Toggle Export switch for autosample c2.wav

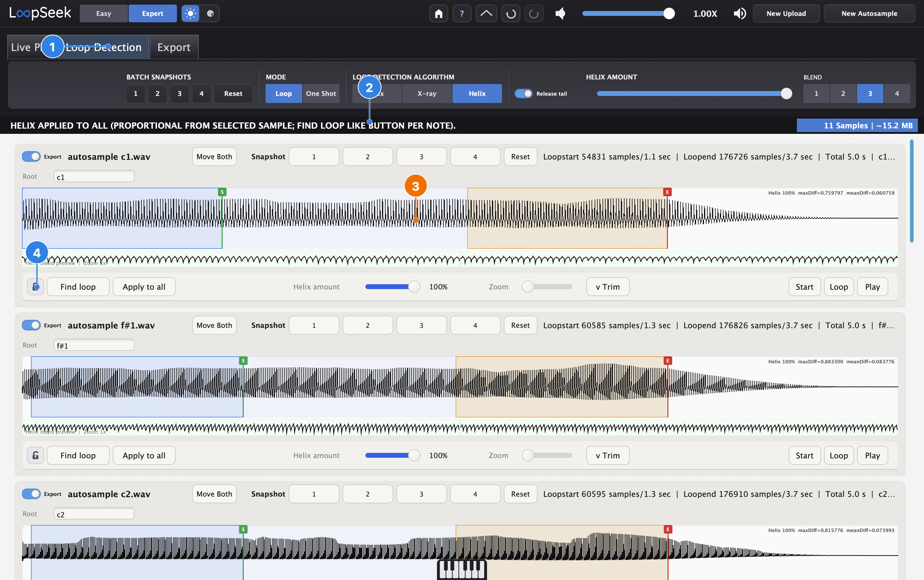coord(31,494)
